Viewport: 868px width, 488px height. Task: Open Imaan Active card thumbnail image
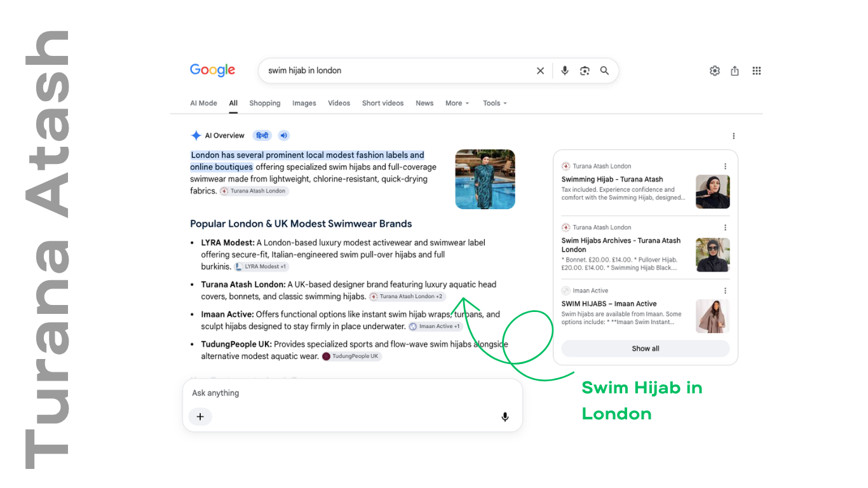point(713,316)
